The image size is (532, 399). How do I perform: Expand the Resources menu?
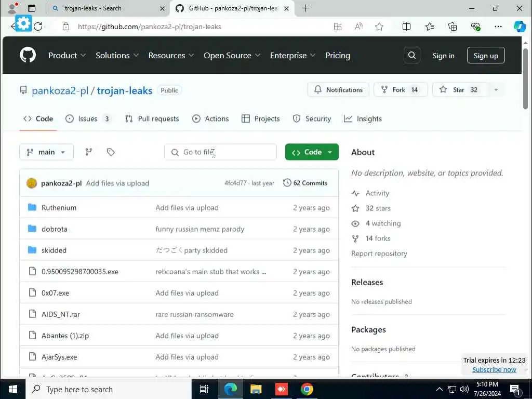pos(171,55)
